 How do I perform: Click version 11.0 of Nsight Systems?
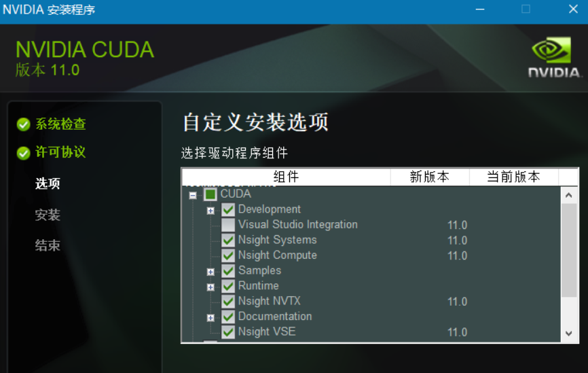click(457, 241)
